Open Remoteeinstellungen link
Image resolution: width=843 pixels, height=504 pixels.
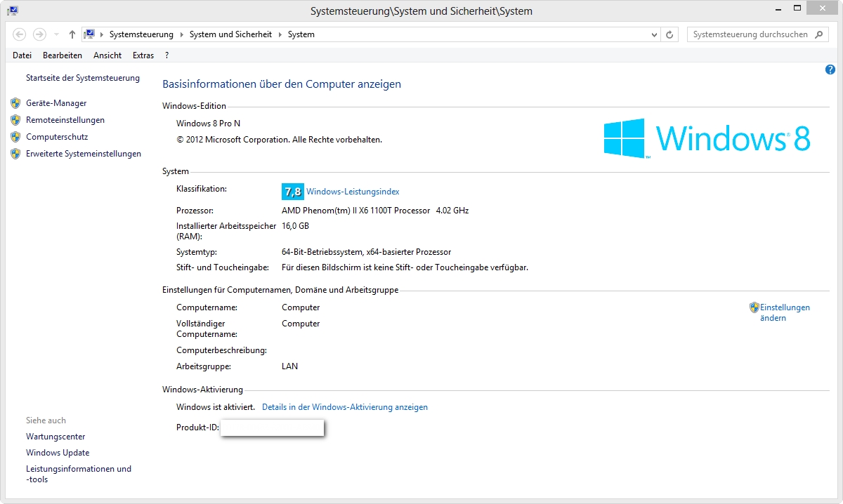(65, 120)
